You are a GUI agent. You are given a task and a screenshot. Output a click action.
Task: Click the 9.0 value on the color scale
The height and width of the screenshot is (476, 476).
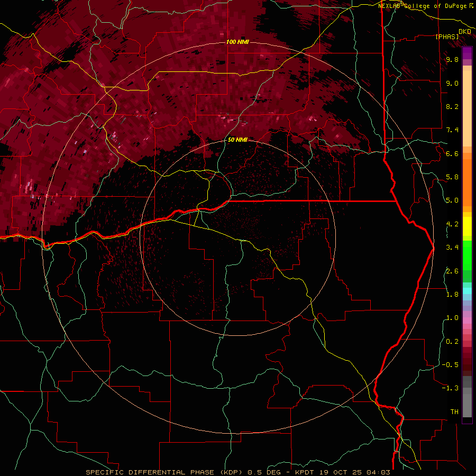point(452,84)
